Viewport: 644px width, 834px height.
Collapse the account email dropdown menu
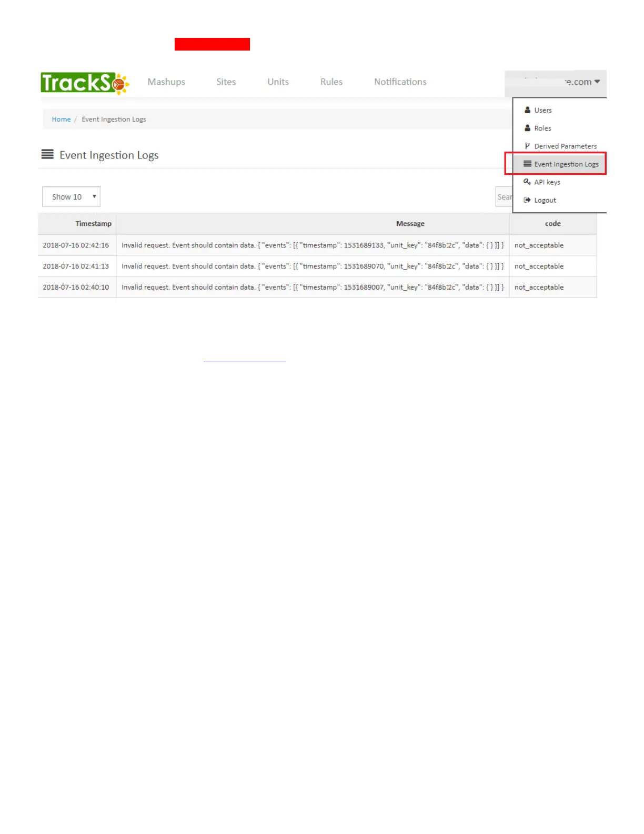tap(556, 83)
